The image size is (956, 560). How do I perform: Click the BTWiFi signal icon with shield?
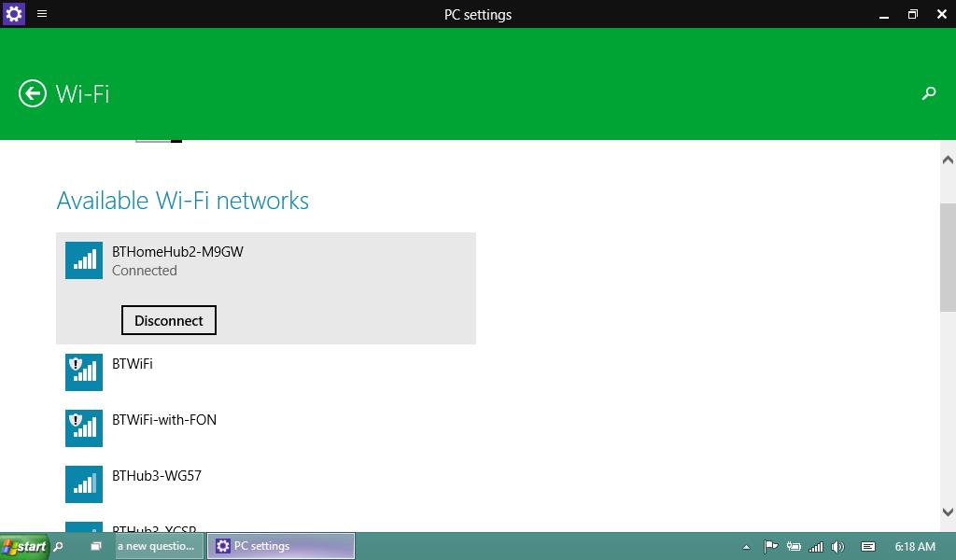(84, 372)
